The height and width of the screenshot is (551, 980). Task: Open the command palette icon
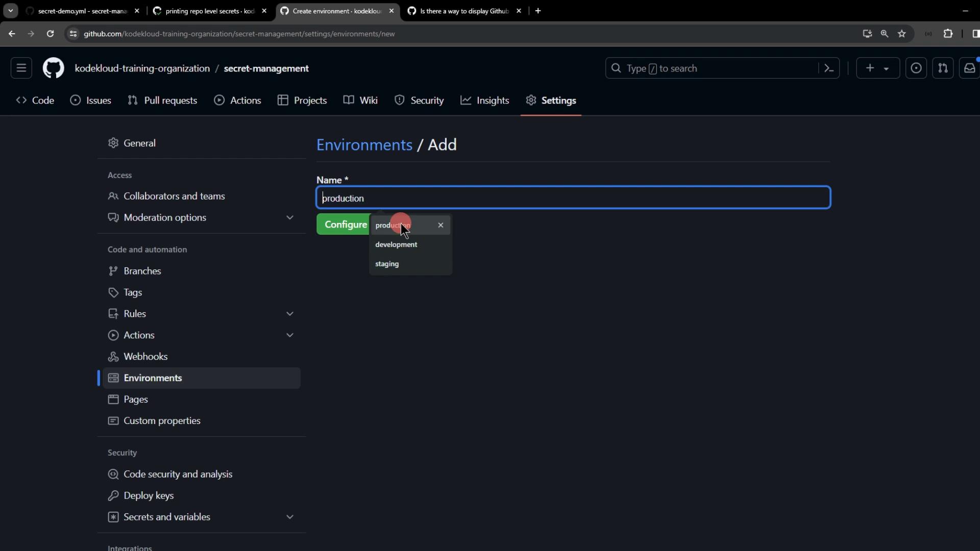(829, 68)
